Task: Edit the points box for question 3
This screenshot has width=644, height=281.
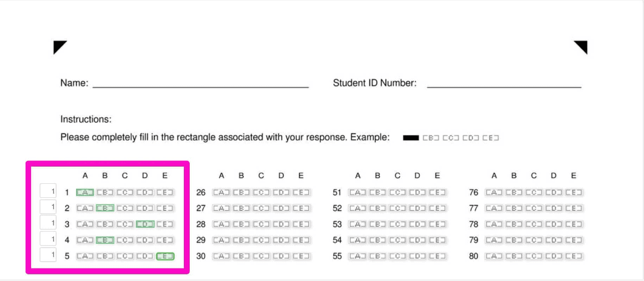Action: coord(48,223)
